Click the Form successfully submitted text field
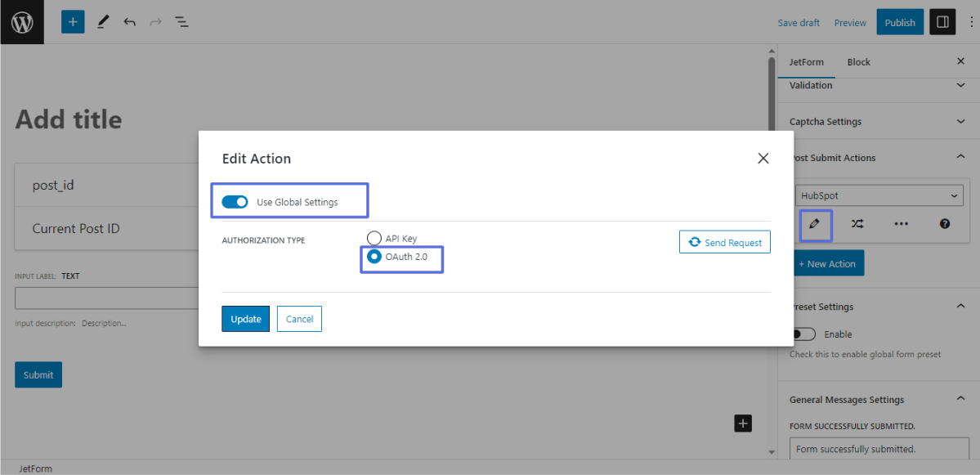Screen dimensions: 980x475 879,448
